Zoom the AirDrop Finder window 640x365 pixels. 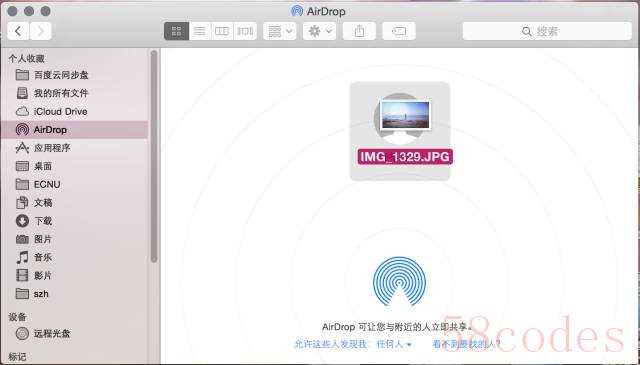tap(46, 11)
